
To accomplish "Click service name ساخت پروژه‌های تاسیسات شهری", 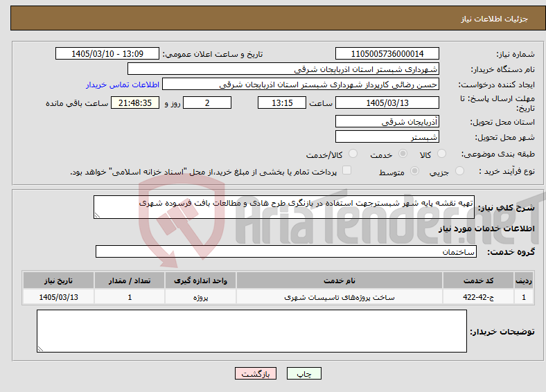I will (339, 297).
